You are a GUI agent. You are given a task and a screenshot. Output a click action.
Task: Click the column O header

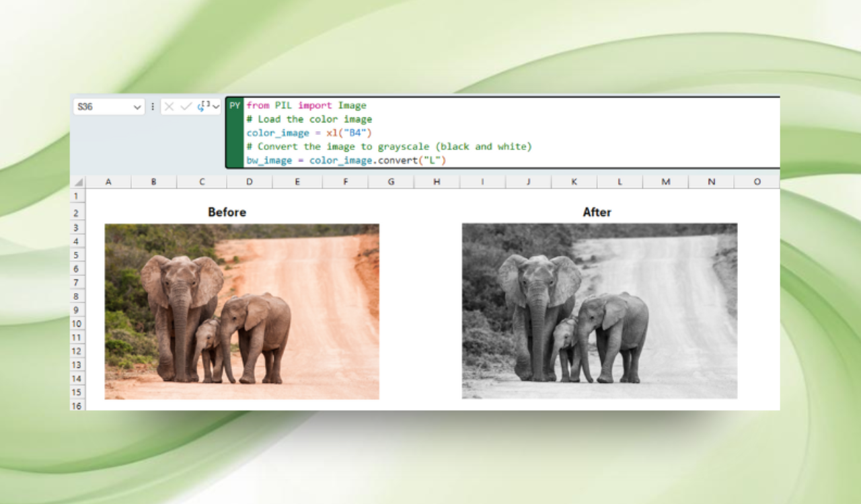pos(757,181)
